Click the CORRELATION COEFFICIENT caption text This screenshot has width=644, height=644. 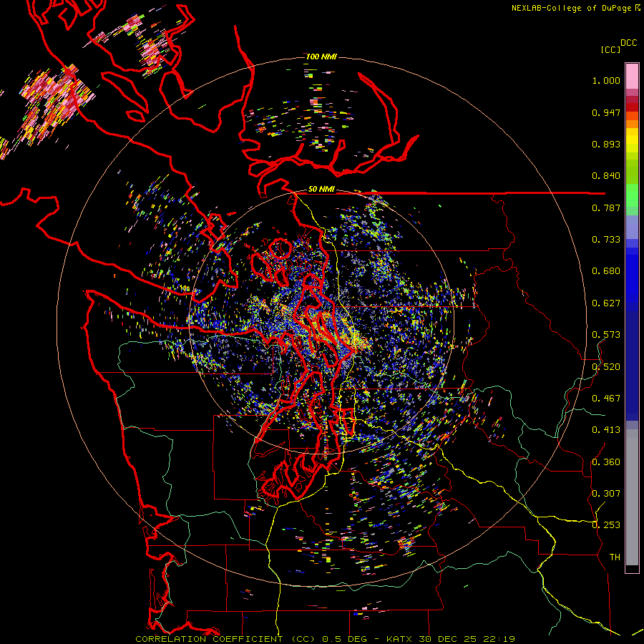pos(209,639)
